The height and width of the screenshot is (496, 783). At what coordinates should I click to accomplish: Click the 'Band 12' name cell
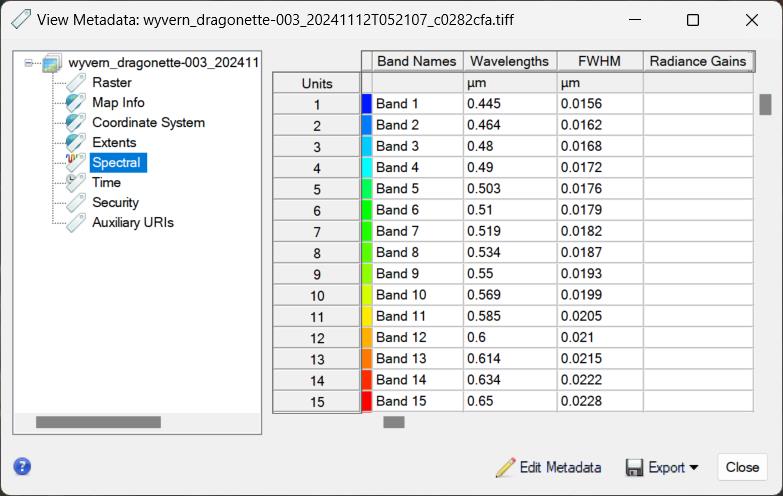(x=417, y=338)
